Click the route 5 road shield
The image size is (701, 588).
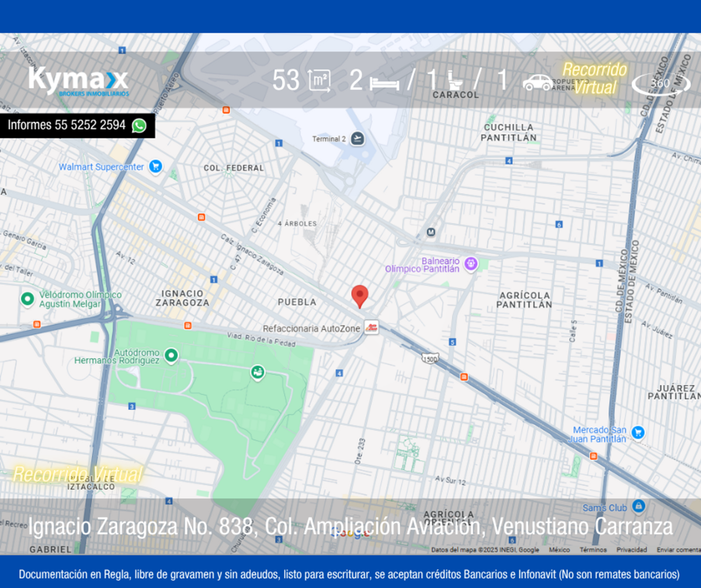click(452, 342)
